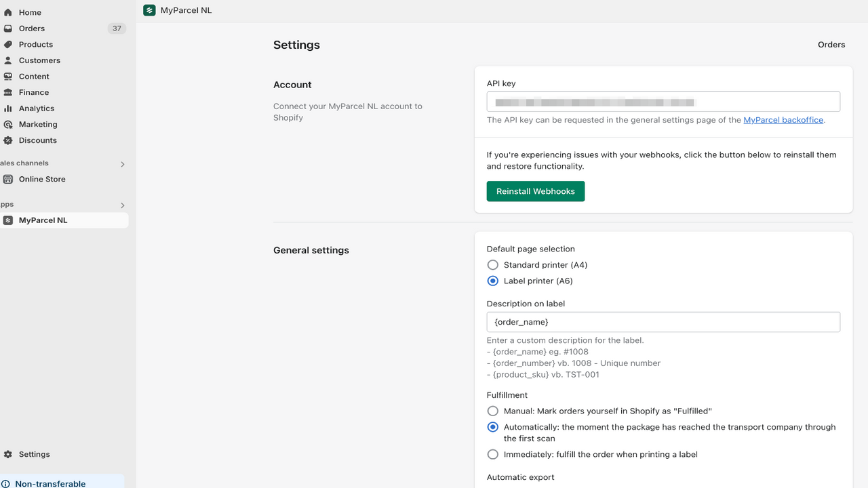Open Settings at the bottom of sidebar

pyautogui.click(x=34, y=454)
